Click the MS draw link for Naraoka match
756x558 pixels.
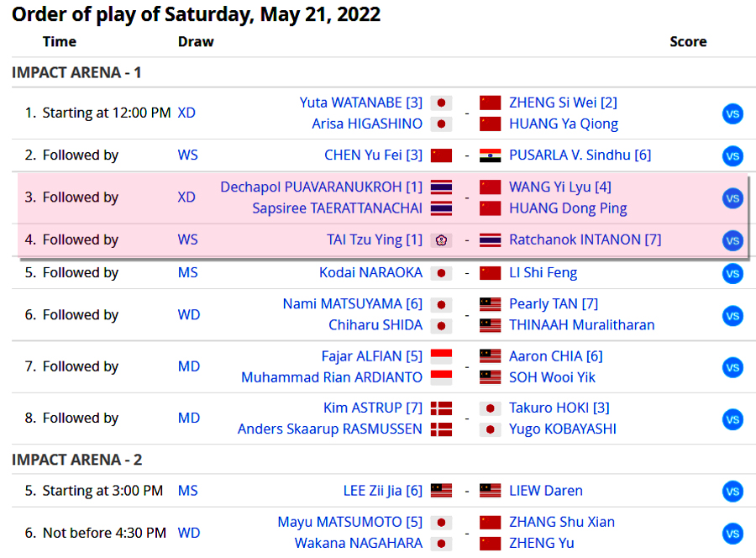click(188, 272)
